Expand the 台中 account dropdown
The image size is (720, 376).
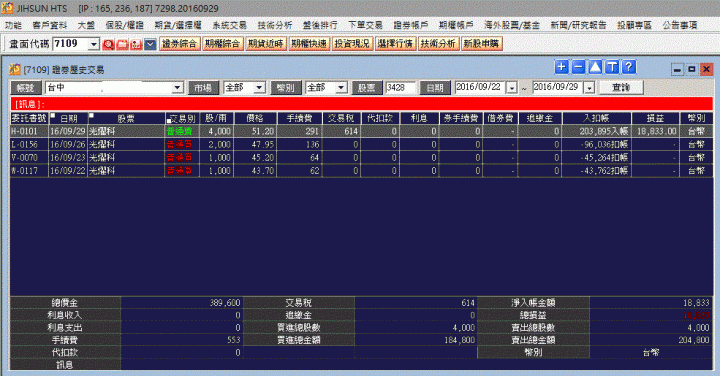coord(178,88)
